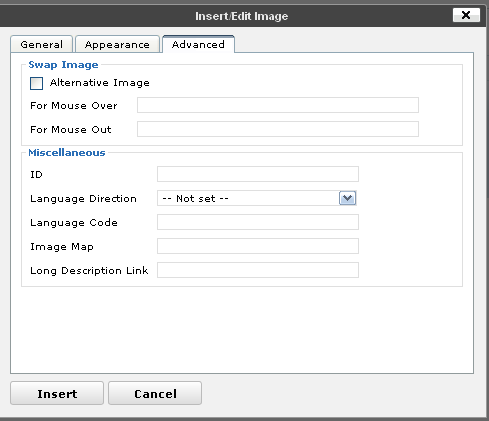Screen dimensions: 489x421
Task: Open the Language Direction combo box
Action: (x=257, y=198)
